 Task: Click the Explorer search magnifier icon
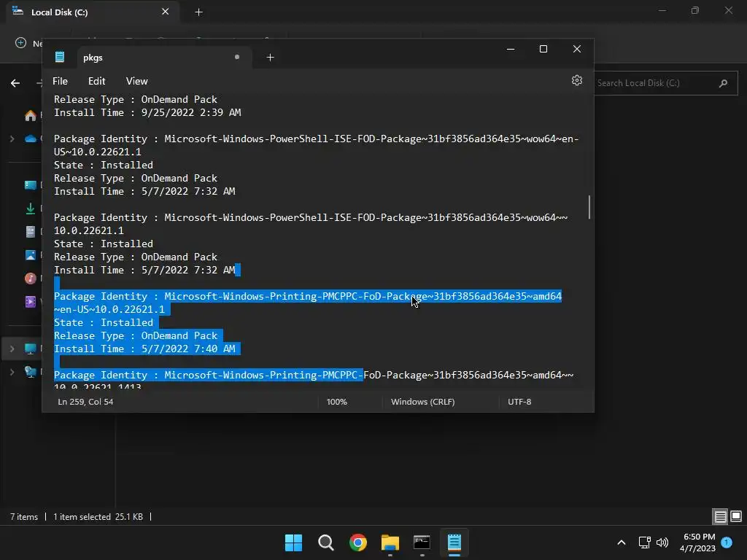723,83
